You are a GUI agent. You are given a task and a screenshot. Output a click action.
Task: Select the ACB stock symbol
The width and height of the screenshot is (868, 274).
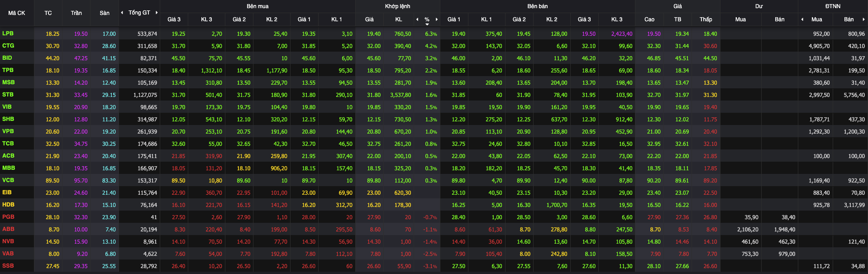[8, 156]
